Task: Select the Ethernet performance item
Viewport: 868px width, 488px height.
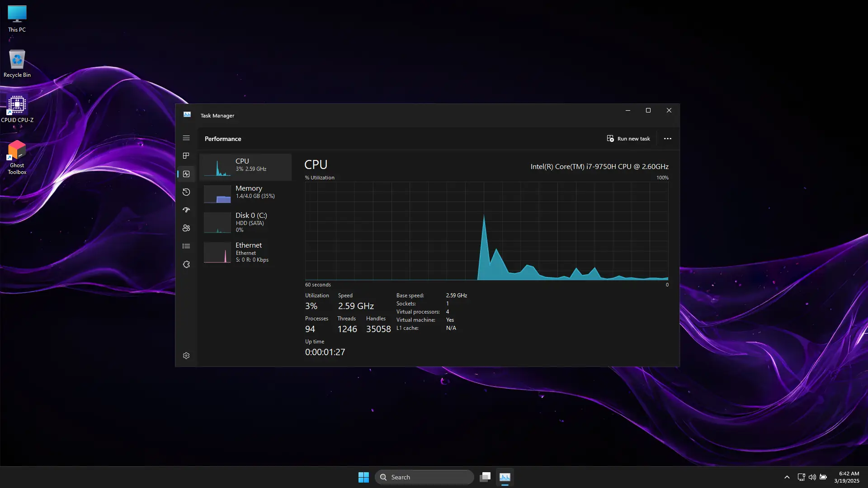Action: point(245,252)
